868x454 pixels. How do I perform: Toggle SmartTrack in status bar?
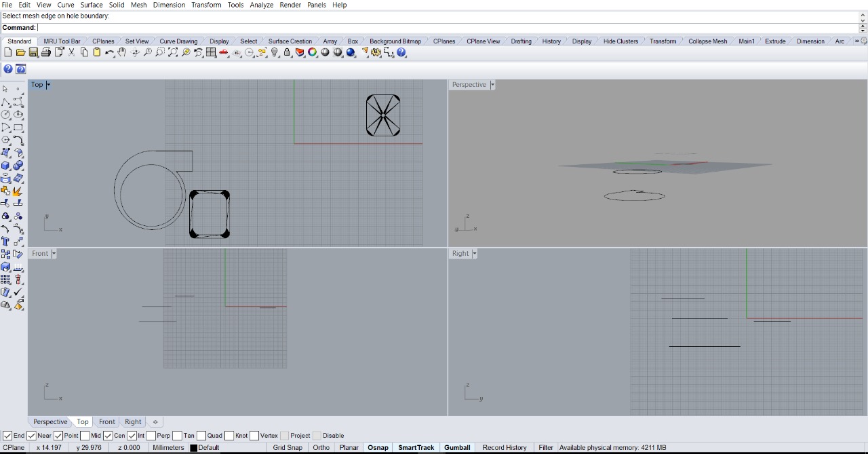416,448
